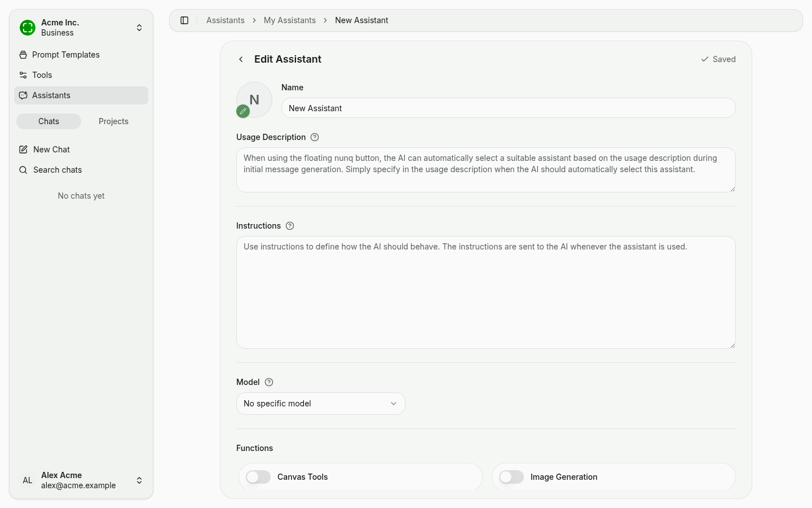This screenshot has height=508, width=812.
Task: Open Search chats
Action: coord(81,170)
